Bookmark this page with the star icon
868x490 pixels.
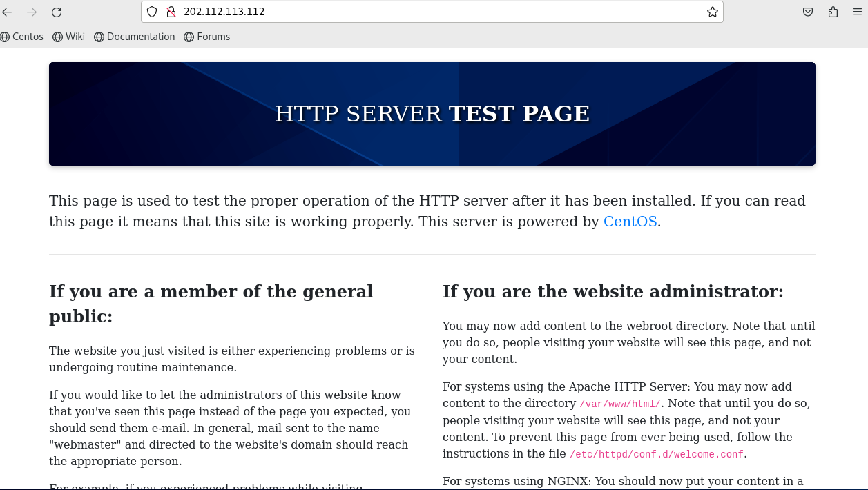coord(713,12)
